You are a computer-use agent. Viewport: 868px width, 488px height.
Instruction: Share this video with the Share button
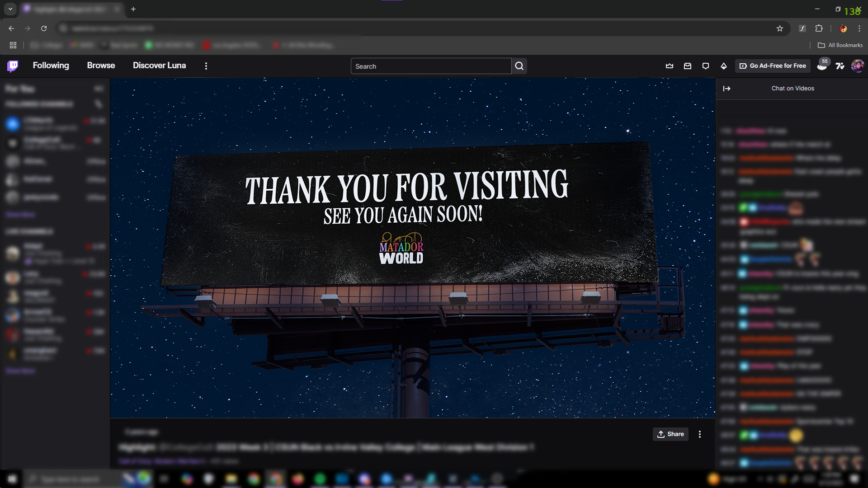pos(670,434)
